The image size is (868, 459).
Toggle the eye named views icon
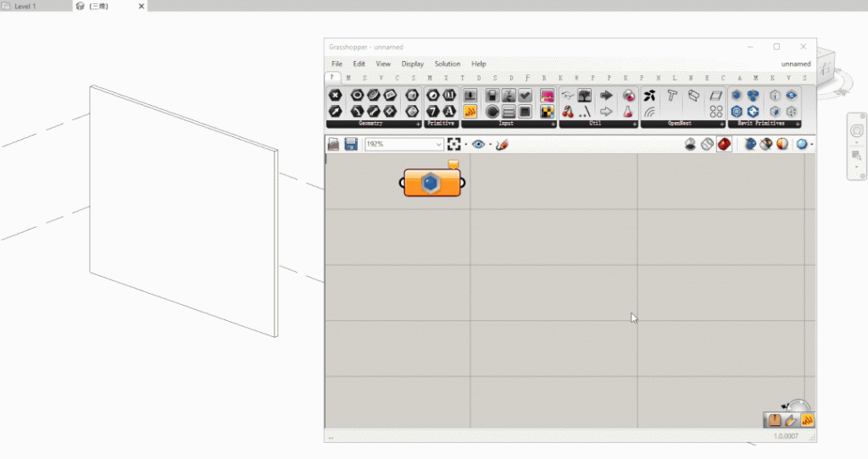tap(478, 144)
